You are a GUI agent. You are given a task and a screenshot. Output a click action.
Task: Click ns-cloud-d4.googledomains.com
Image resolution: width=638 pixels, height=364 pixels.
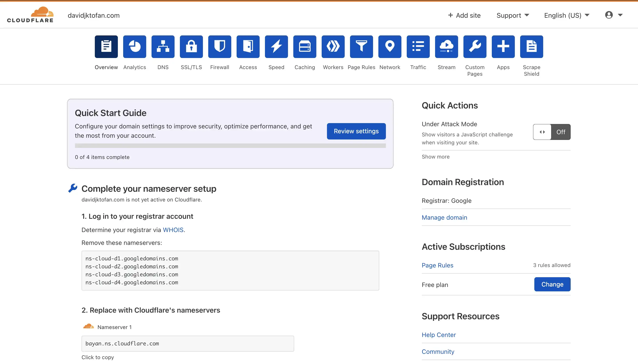click(132, 283)
